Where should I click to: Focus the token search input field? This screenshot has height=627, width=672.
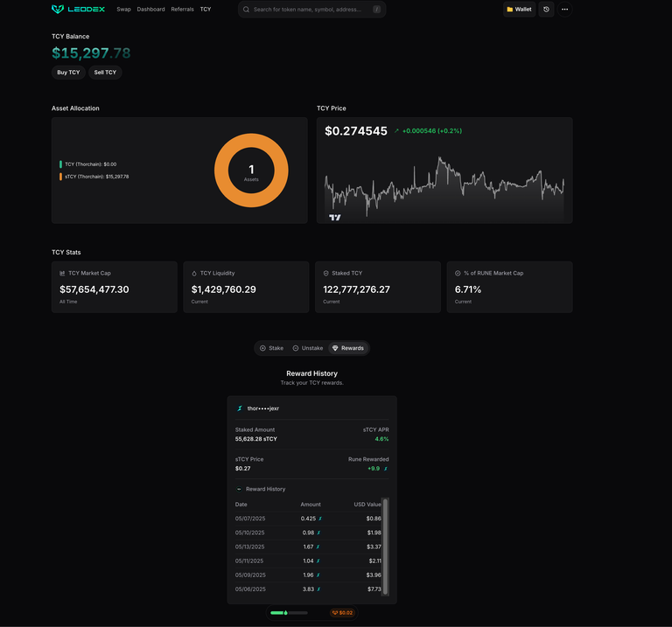pyautogui.click(x=312, y=10)
